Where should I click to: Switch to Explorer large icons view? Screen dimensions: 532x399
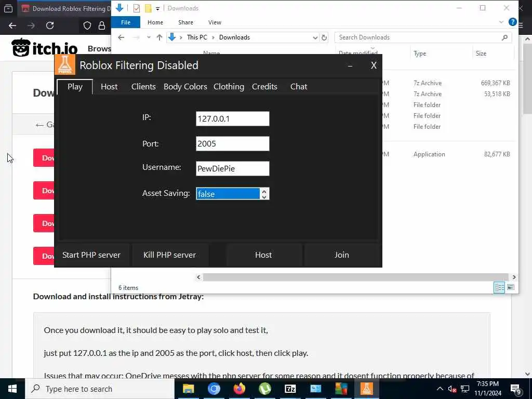click(511, 287)
